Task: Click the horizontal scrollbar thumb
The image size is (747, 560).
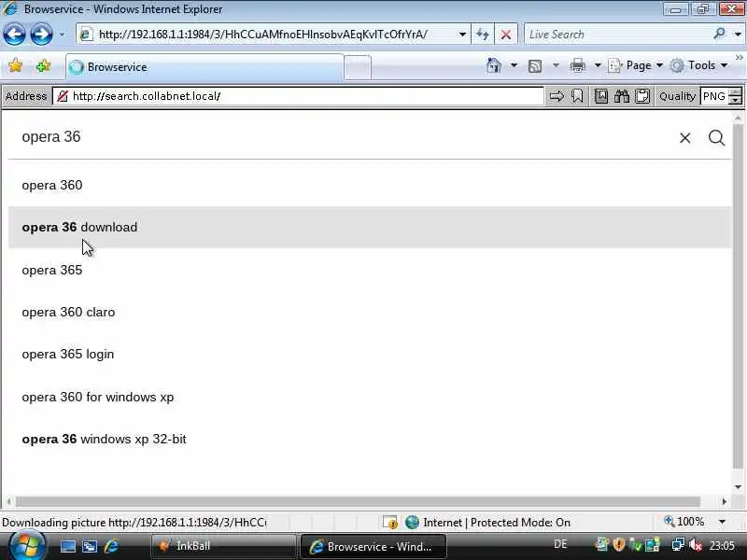Action: click(x=359, y=501)
